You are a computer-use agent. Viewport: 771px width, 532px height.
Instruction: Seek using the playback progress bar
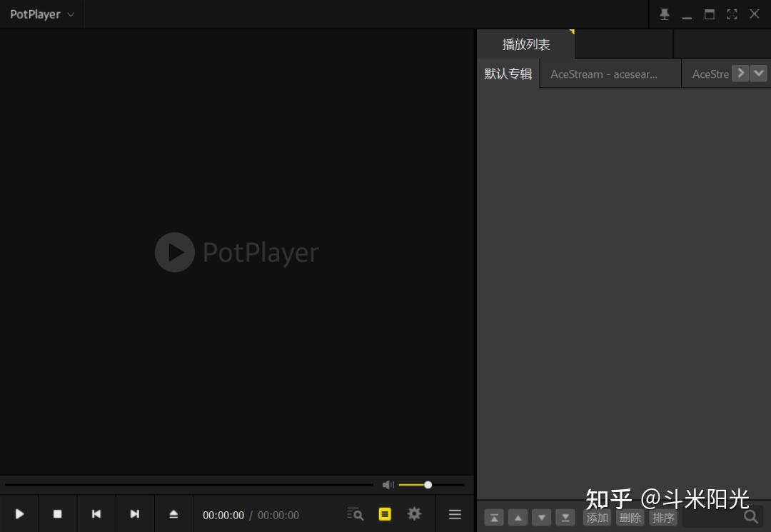[x=188, y=485]
